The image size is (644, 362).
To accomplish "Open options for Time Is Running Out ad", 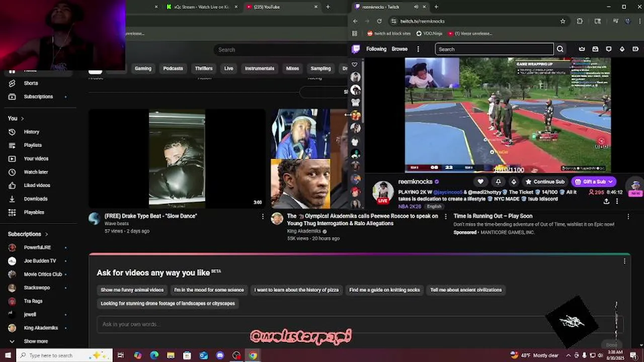I will click(628, 217).
